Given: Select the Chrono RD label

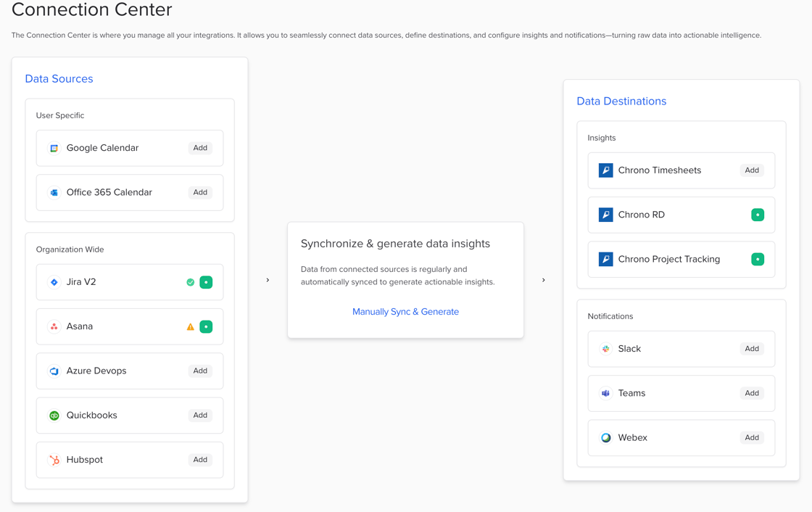Looking at the screenshot, I should point(641,215).
